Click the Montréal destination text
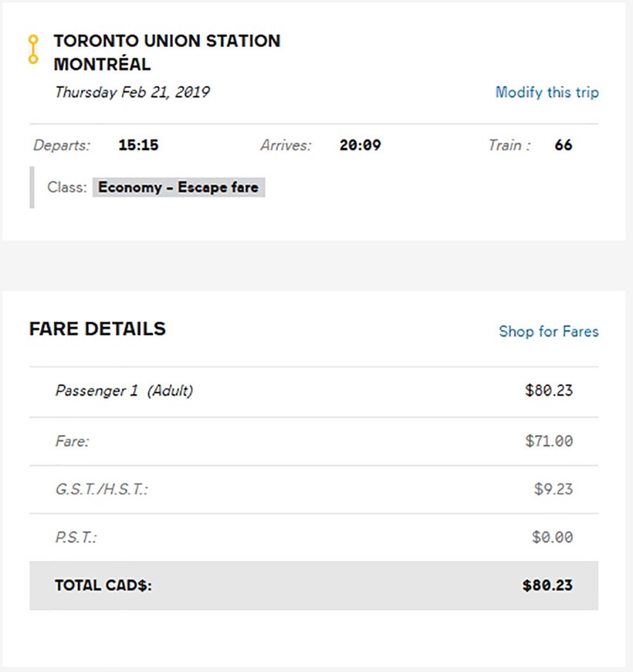The height and width of the screenshot is (672, 633). pos(102,64)
